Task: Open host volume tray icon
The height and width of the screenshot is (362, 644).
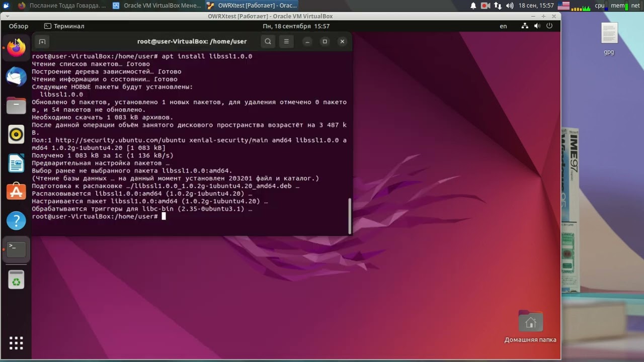Action: [510, 6]
